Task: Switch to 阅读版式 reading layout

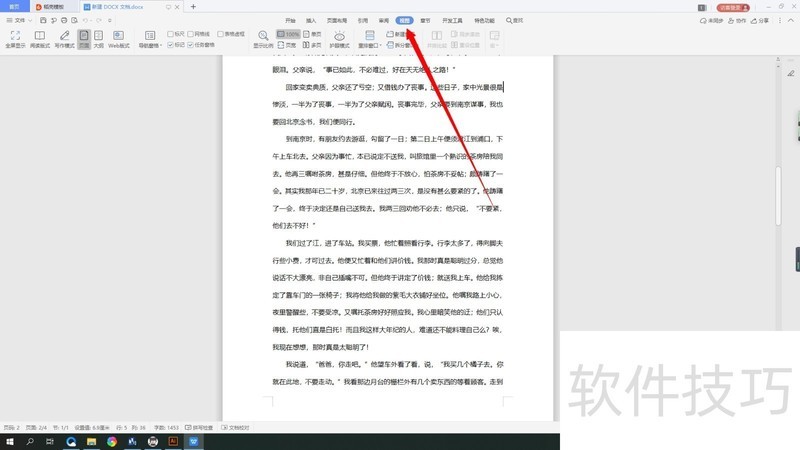Action: click(x=40, y=39)
